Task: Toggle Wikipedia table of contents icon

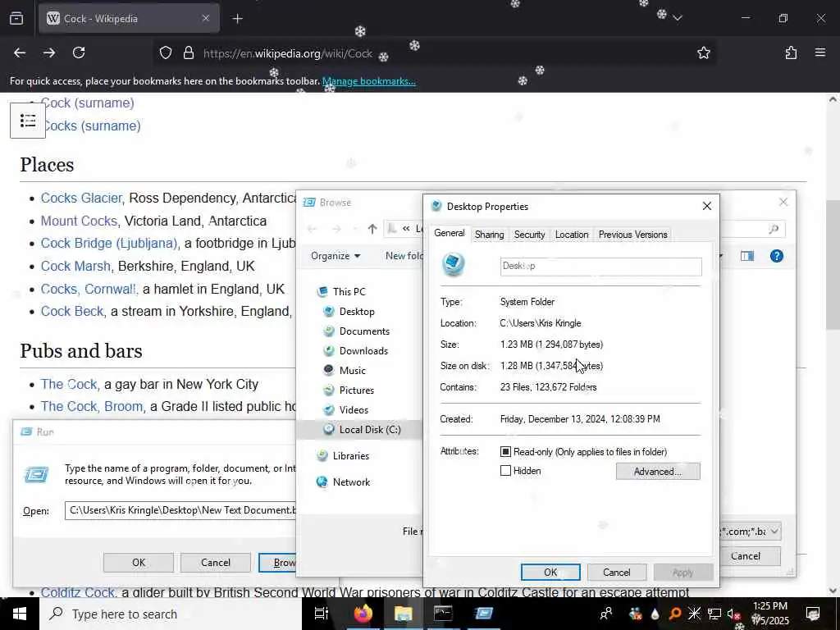Action: [28, 121]
